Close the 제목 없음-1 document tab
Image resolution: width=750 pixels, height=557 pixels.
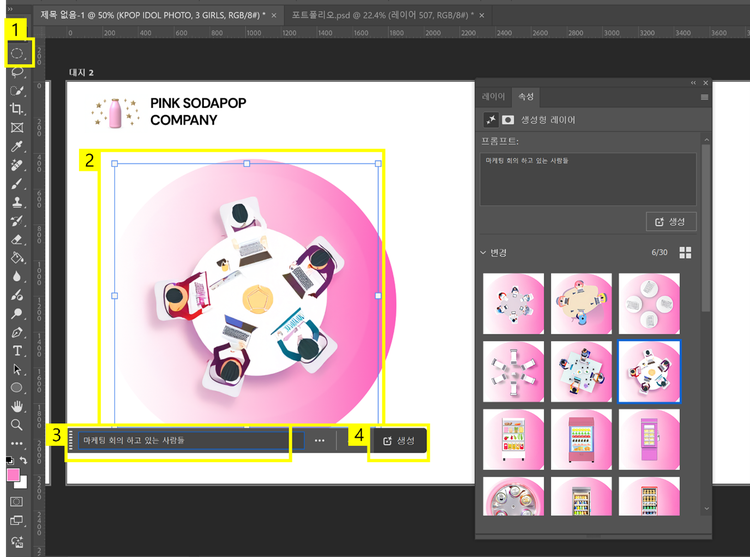point(274,16)
